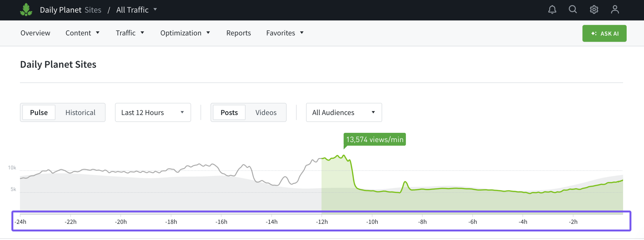The height and width of the screenshot is (240, 644).
Task: Select the Posts toggle option
Action: coord(229,112)
